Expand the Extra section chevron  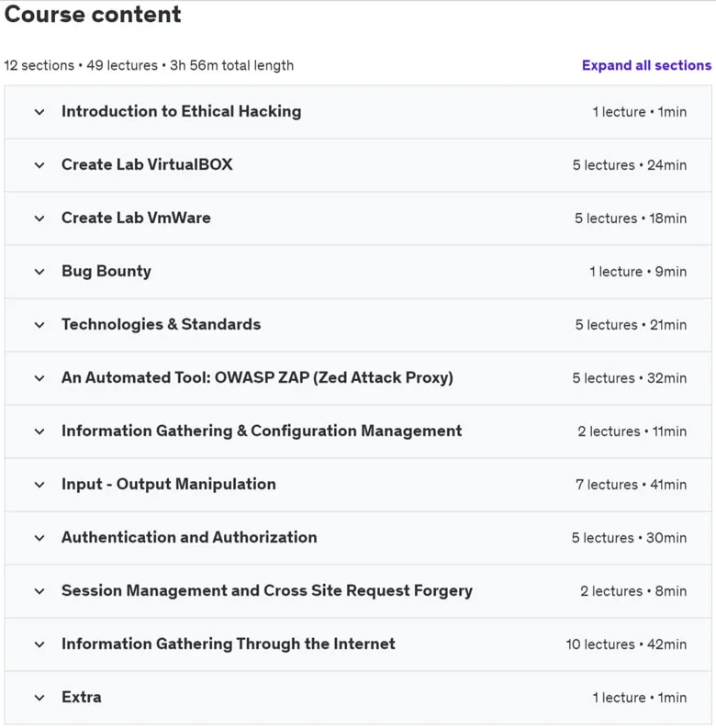pos(39,698)
